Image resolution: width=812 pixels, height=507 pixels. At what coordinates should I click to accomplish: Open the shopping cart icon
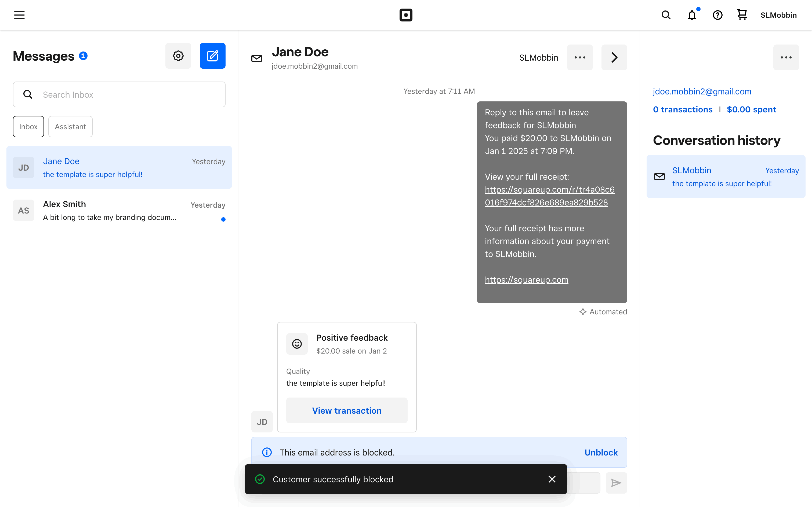coord(742,15)
